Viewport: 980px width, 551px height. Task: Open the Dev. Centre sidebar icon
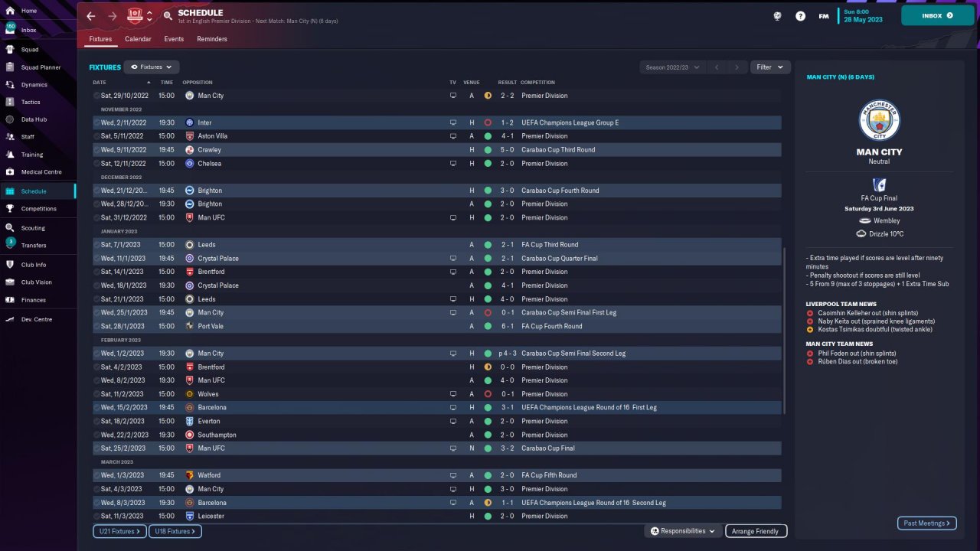[10, 319]
